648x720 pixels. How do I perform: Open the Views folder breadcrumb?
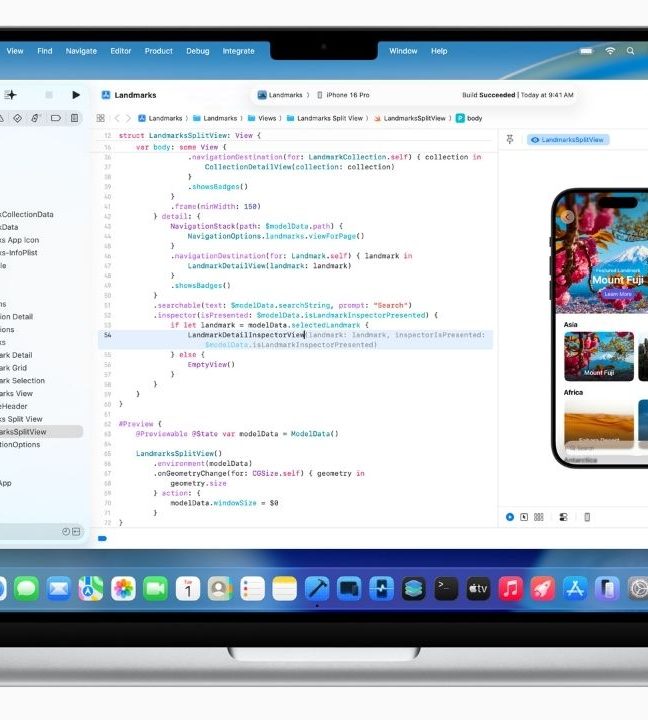262,118
